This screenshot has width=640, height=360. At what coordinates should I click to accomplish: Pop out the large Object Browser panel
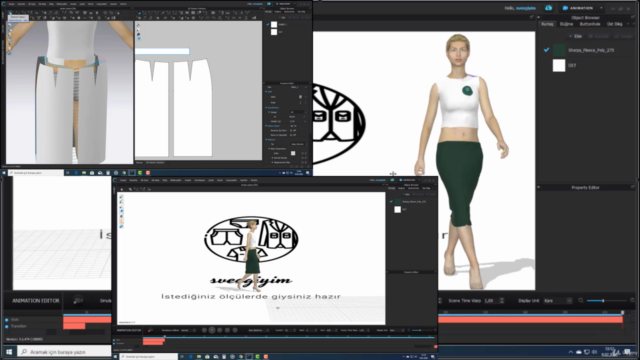coord(633,18)
